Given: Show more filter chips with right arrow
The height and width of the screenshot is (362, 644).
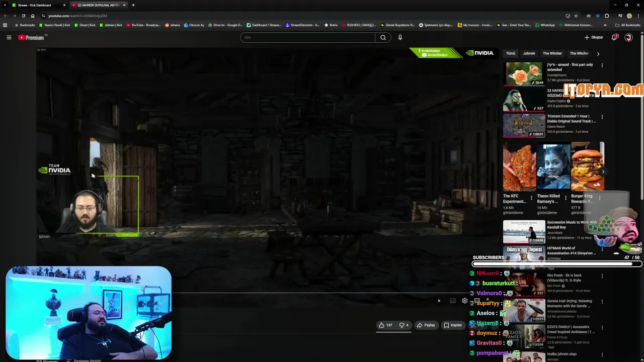Looking at the screenshot, I should [x=598, y=53].
